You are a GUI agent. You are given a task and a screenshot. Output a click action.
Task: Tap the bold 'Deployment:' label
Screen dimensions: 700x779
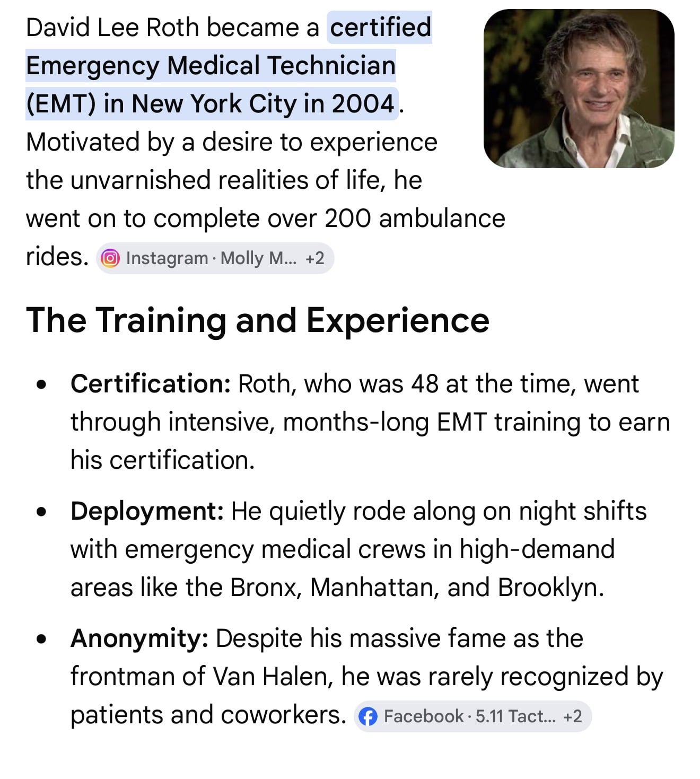tap(147, 511)
